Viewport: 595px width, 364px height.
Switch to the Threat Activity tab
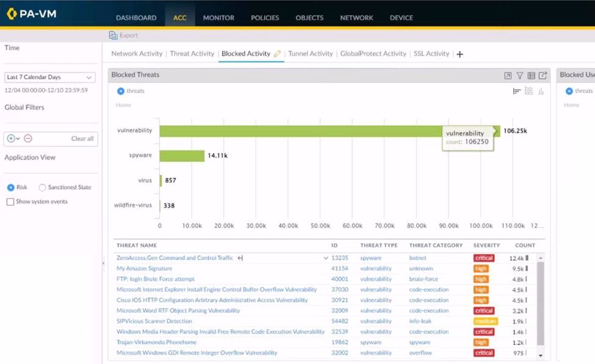coord(192,54)
